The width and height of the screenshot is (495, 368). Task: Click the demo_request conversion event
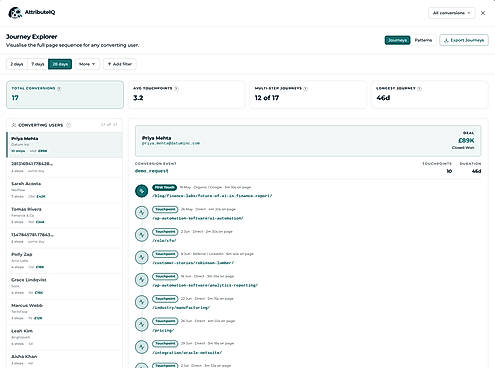pyautogui.click(x=152, y=171)
